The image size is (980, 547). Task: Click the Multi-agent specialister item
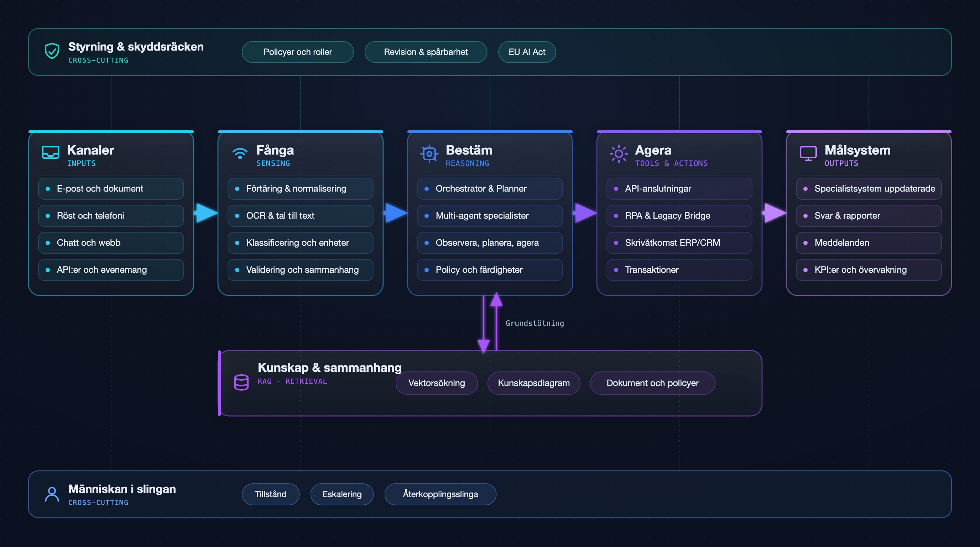490,216
